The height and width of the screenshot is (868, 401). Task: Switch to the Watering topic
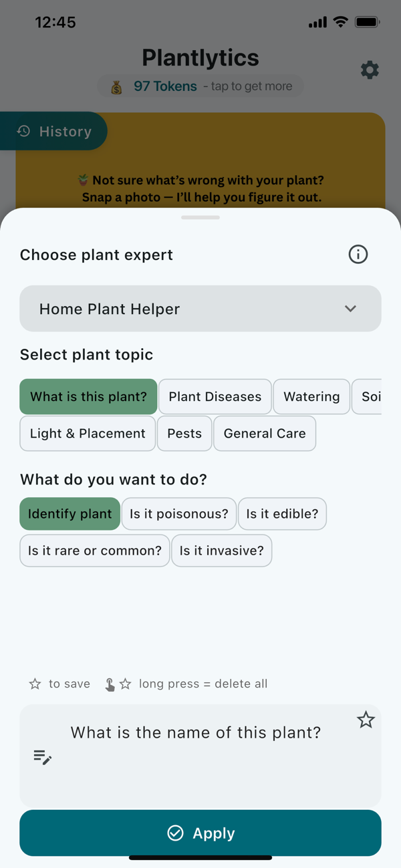(x=311, y=396)
